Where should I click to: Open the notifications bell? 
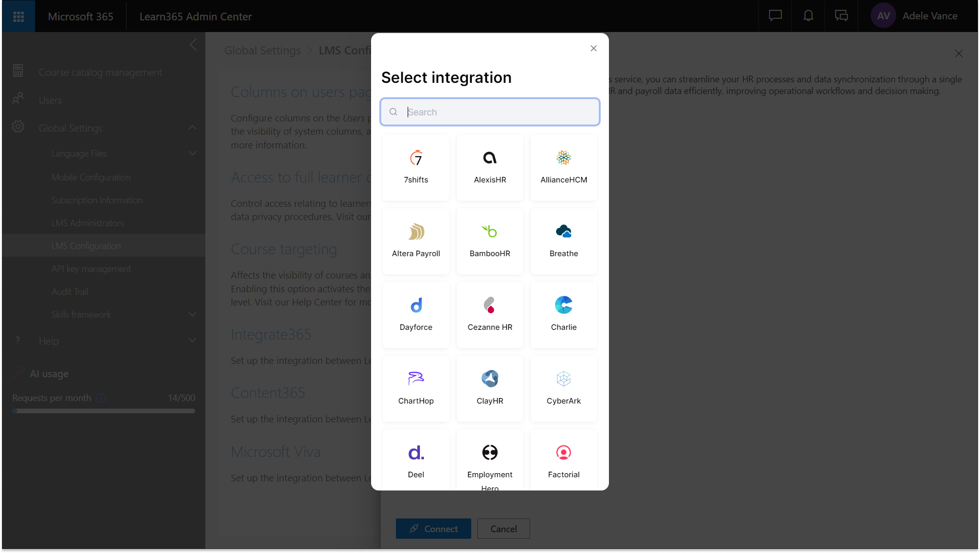(808, 16)
